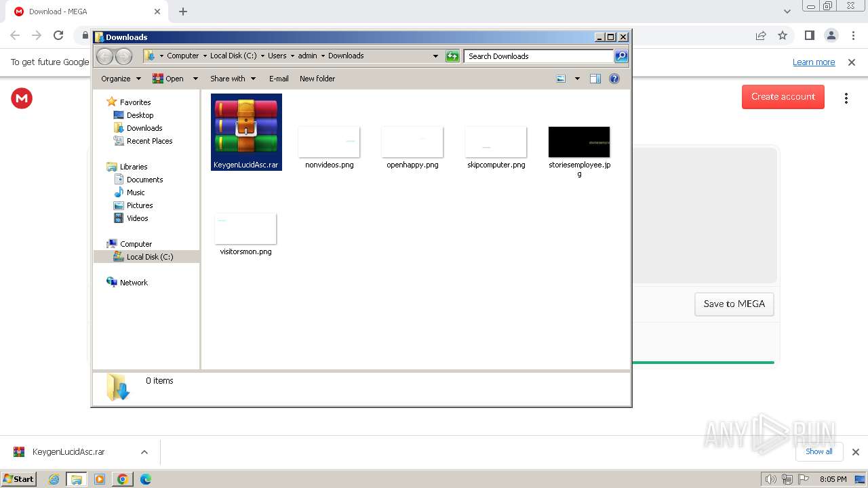
Task: Click Downloads in the address breadcrumb
Action: coord(346,56)
